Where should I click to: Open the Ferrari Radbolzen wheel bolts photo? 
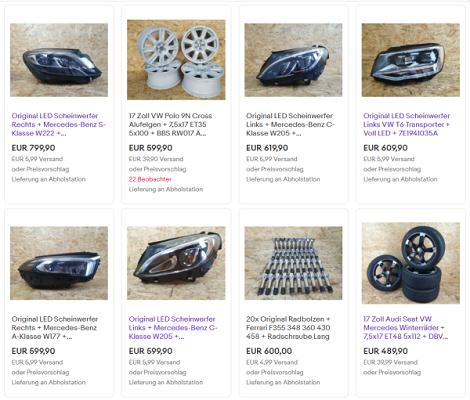(x=293, y=263)
